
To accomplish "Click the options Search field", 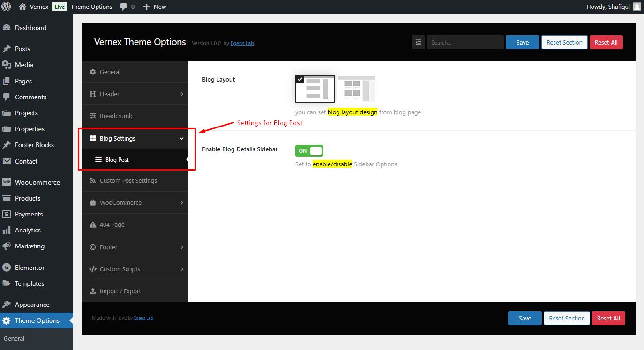I will [x=465, y=42].
